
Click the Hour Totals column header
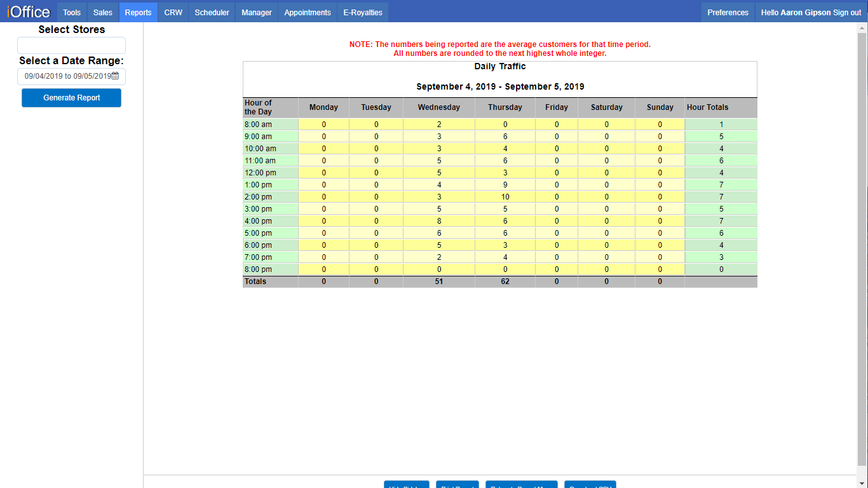point(721,107)
